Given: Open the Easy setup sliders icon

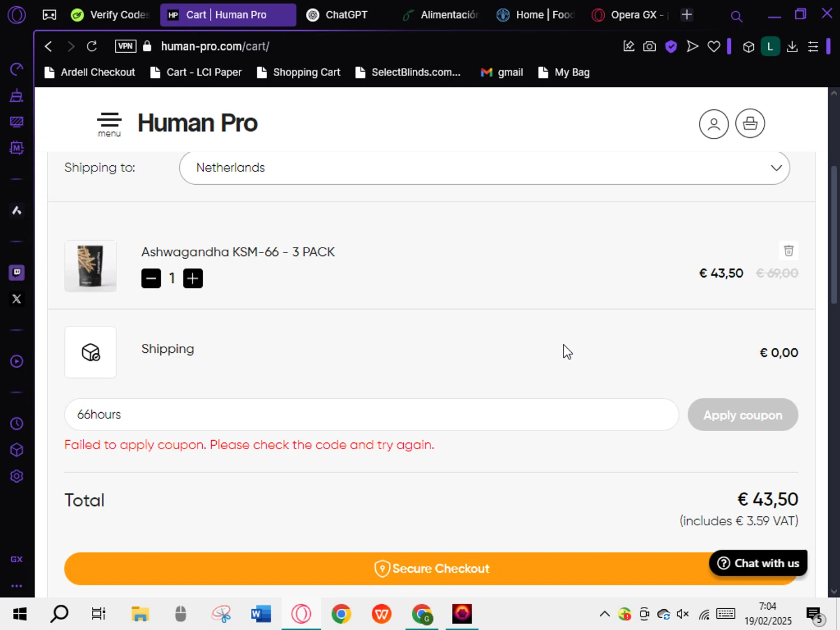Looking at the screenshot, I should tap(813, 46).
